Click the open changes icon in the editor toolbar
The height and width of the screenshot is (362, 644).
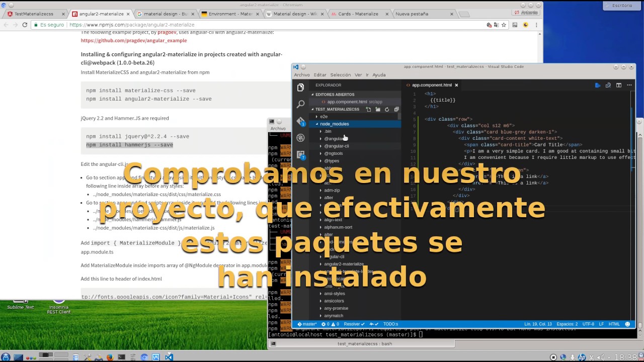pyautogui.click(x=598, y=85)
